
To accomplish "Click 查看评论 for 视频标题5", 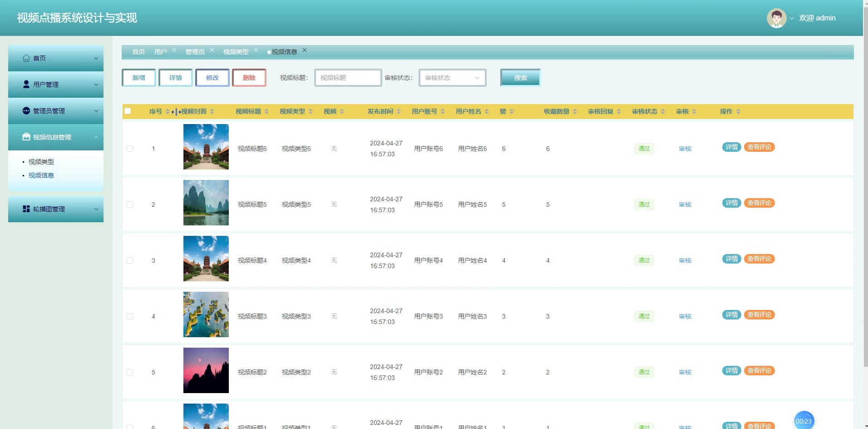I will 759,203.
